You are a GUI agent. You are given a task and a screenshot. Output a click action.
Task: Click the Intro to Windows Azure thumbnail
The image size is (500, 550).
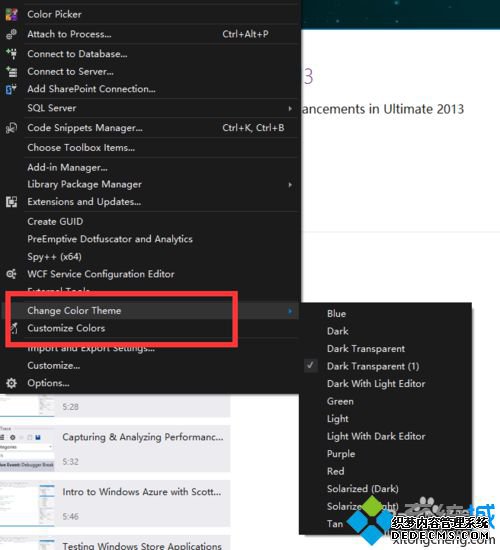(x=27, y=503)
